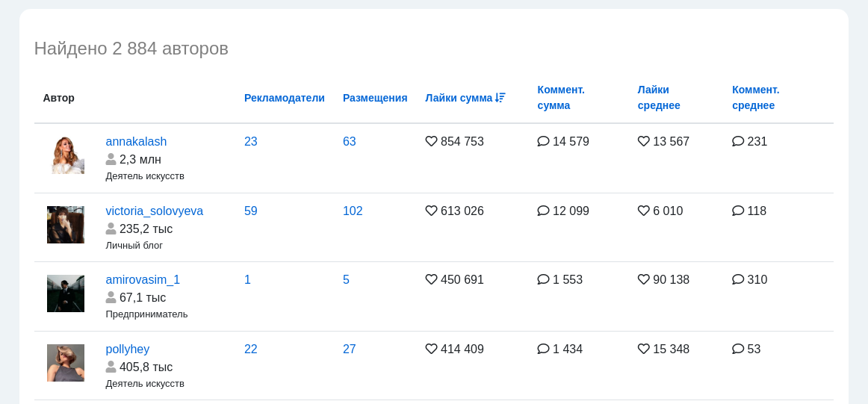Image resolution: width=868 pixels, height=404 pixels.
Task: Click the heart icon next to 613 026
Action: tap(431, 211)
